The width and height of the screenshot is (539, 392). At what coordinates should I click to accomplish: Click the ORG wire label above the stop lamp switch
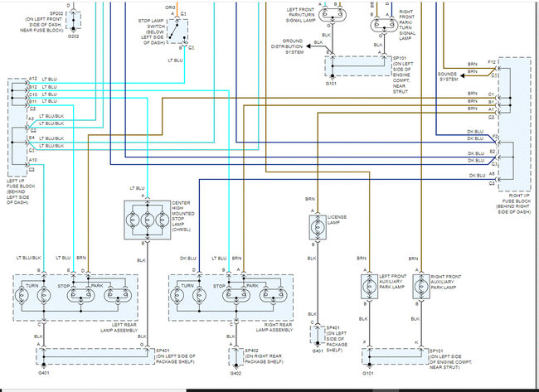tap(170, 7)
